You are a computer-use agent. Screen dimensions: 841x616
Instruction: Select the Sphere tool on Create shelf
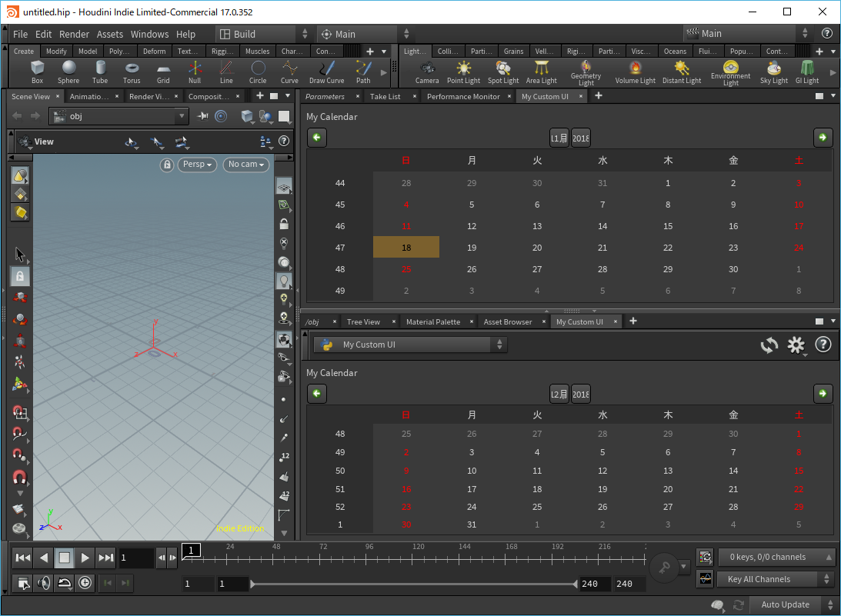[x=68, y=72]
